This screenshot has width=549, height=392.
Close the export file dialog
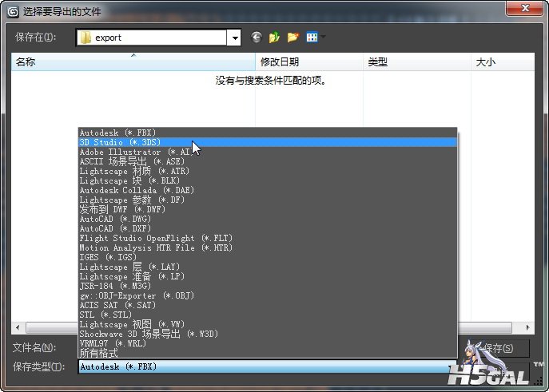528,9
